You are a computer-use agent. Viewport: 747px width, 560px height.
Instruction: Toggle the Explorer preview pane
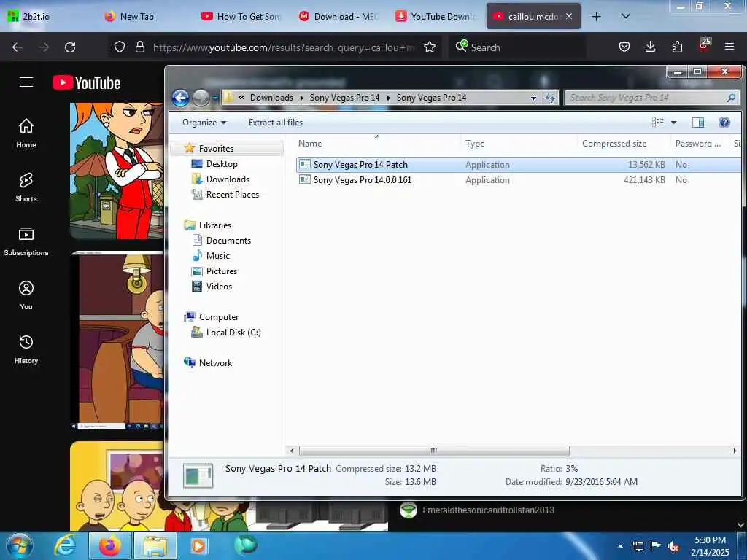click(x=698, y=122)
